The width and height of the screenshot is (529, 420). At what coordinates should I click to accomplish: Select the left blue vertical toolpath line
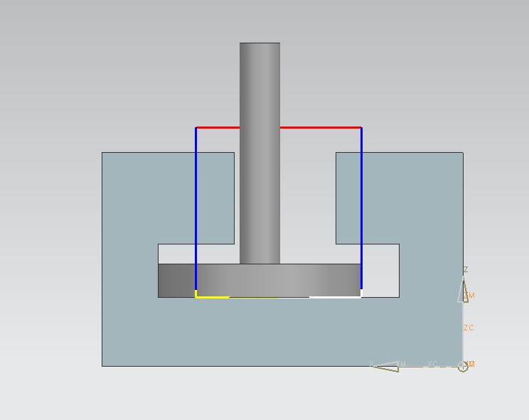[x=196, y=208]
